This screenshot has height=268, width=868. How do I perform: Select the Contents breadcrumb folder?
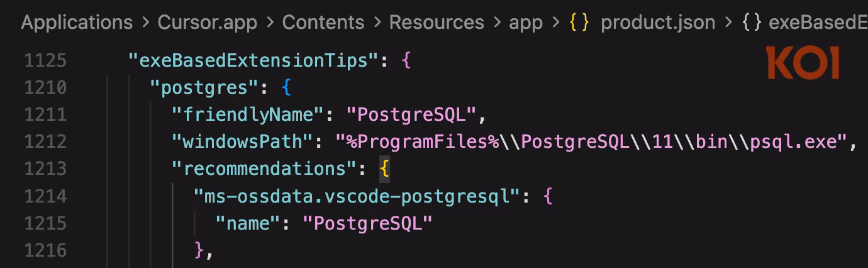(323, 23)
